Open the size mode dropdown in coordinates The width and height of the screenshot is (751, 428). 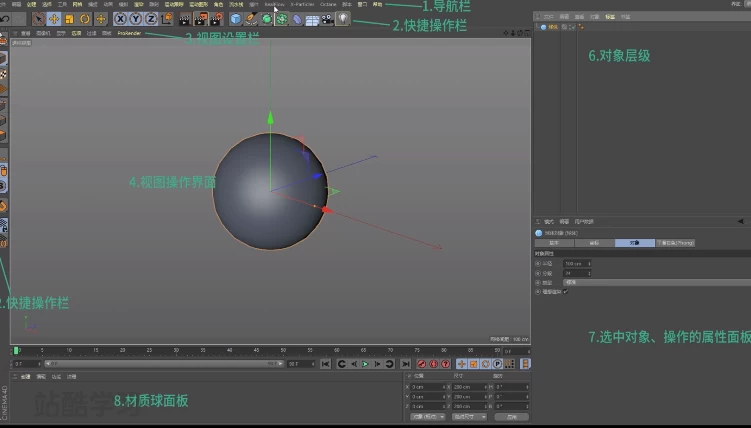pos(468,416)
